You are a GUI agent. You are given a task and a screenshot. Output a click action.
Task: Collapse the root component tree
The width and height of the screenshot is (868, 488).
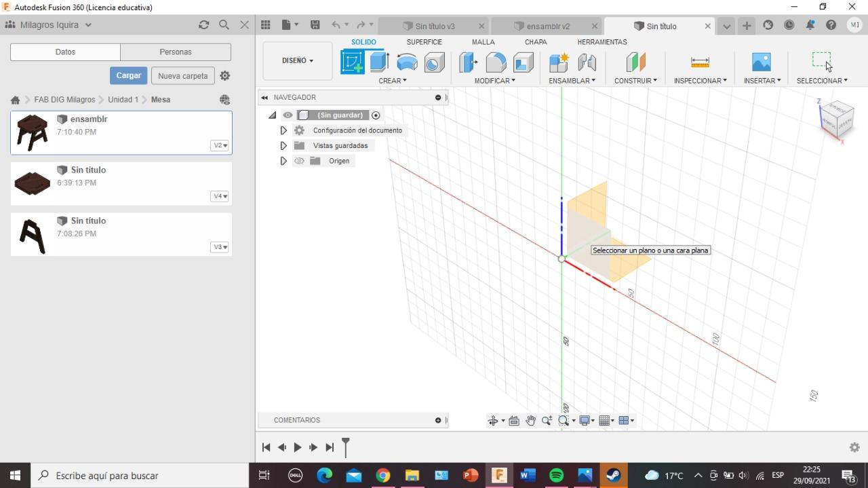pyautogui.click(x=272, y=115)
